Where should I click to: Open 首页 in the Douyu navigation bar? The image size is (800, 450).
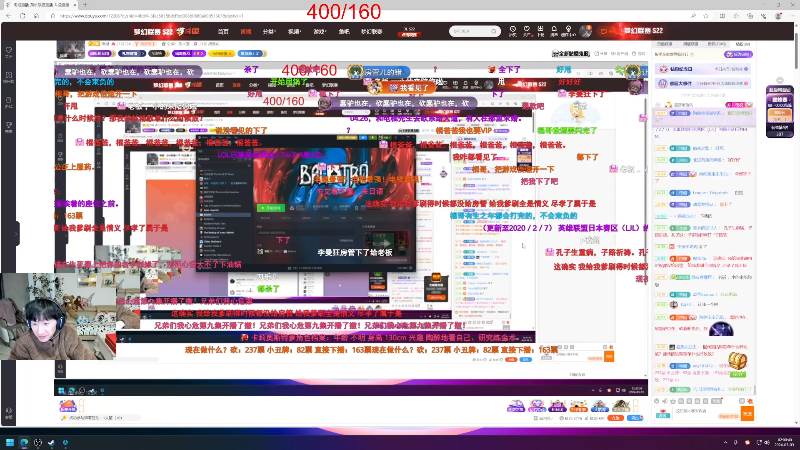223,32
